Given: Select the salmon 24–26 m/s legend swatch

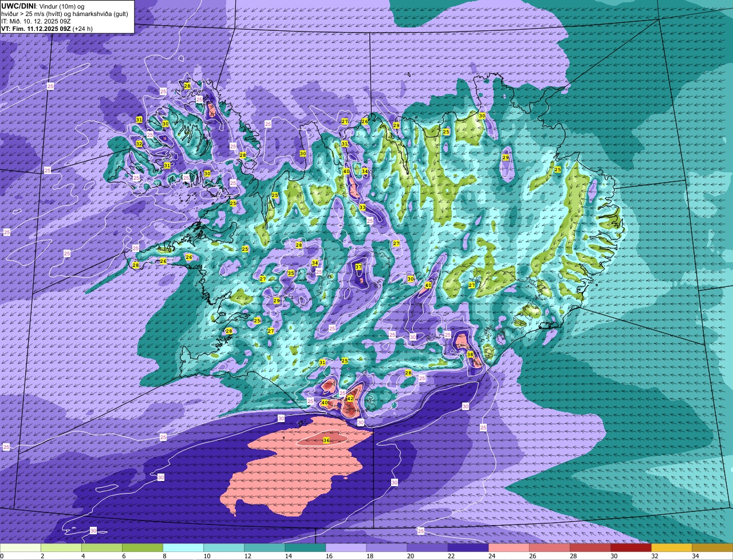Looking at the screenshot, I should [509, 548].
